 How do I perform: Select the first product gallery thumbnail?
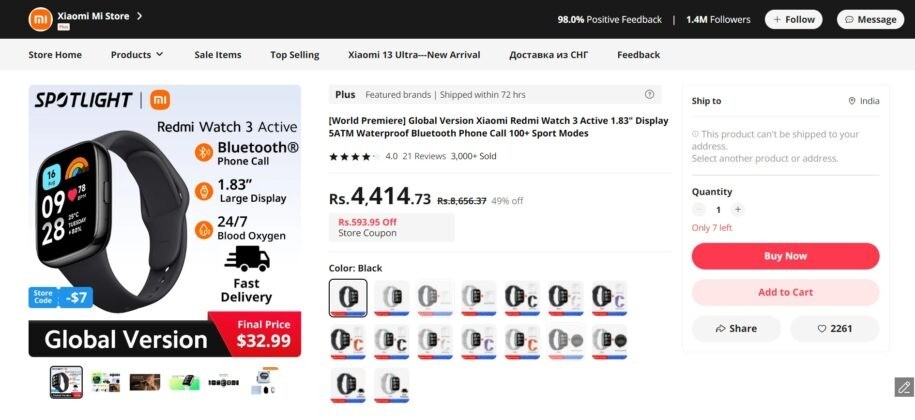[x=66, y=381]
